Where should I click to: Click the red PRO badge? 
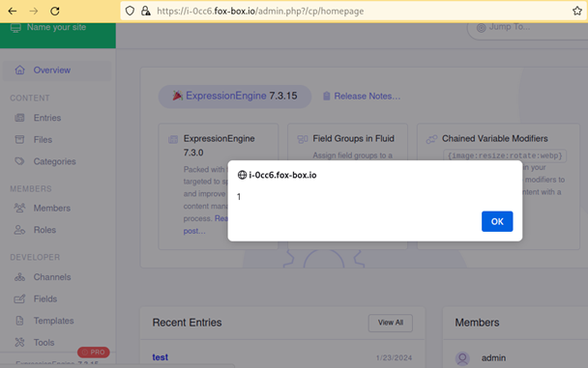(94, 353)
